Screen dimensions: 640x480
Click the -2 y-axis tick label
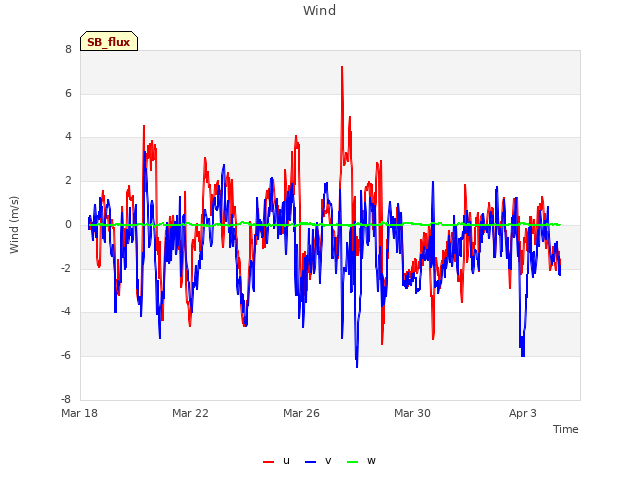(66, 269)
